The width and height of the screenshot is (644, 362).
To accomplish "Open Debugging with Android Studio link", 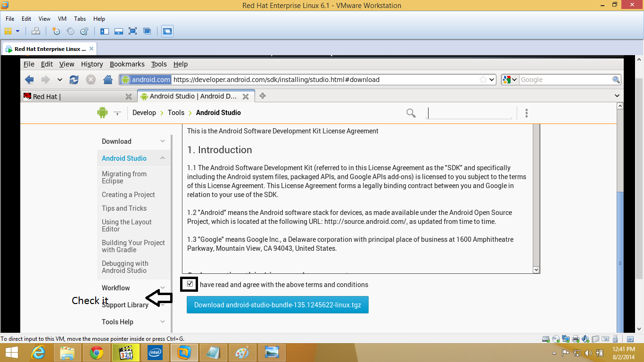I will point(125,267).
